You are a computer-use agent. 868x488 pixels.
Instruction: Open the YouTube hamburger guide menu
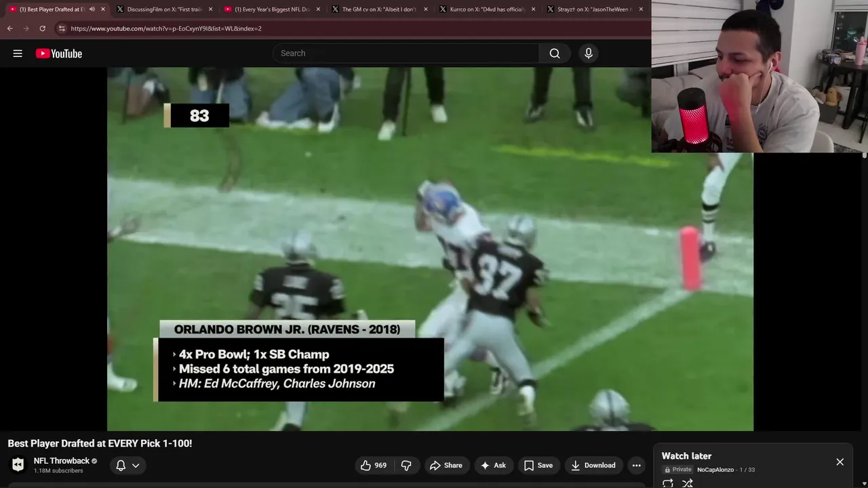(x=18, y=54)
